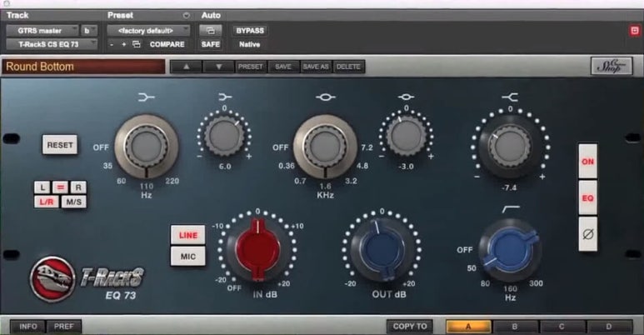Select L/R stereo processing mode
This screenshot has width=644, height=335.
coord(47,202)
